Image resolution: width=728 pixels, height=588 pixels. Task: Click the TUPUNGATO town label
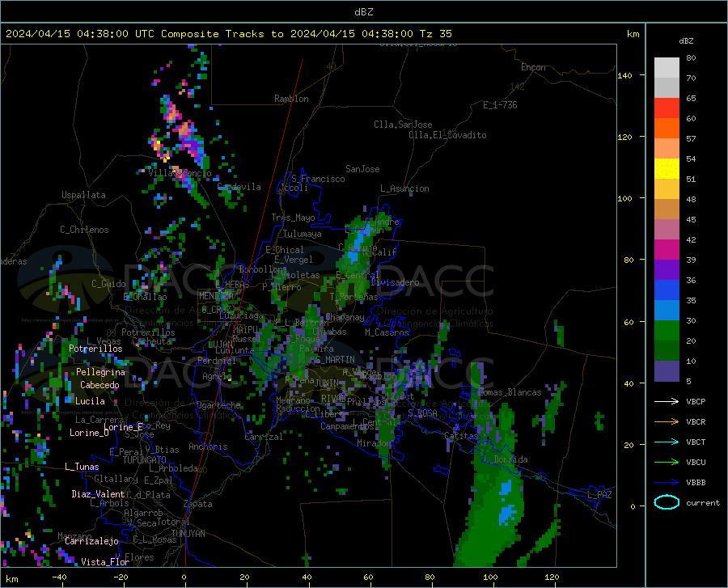(x=145, y=460)
